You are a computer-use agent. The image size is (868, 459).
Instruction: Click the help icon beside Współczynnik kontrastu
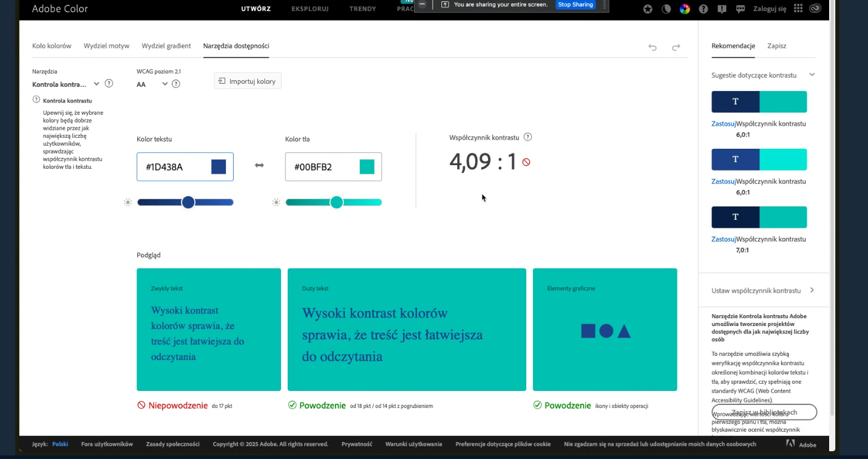coord(528,137)
